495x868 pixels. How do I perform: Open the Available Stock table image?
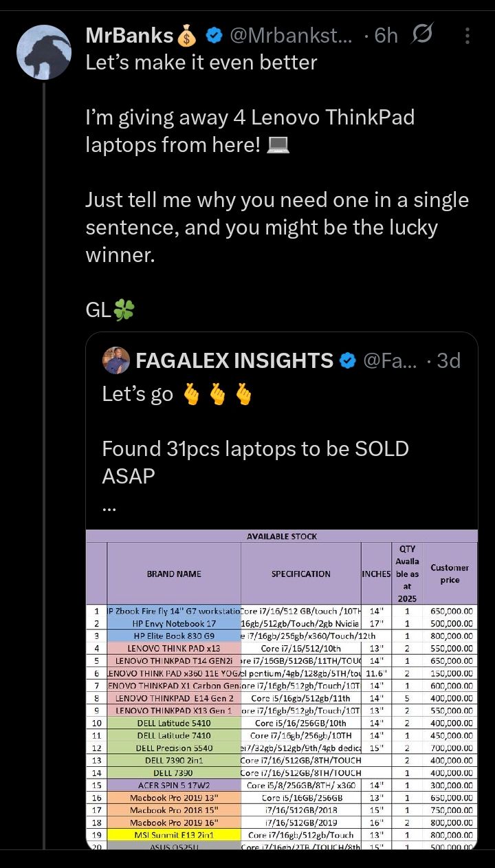tap(282, 688)
